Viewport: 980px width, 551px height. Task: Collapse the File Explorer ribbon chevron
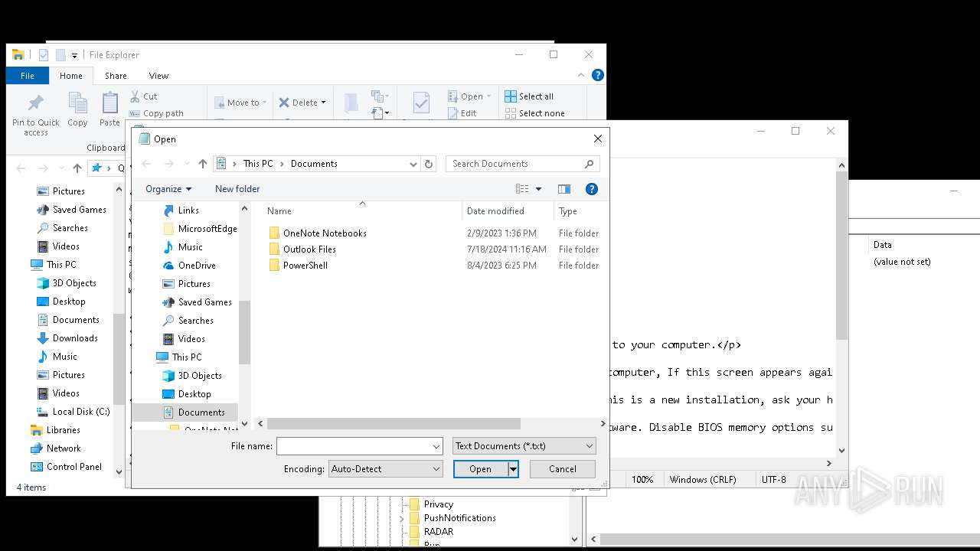(x=581, y=75)
